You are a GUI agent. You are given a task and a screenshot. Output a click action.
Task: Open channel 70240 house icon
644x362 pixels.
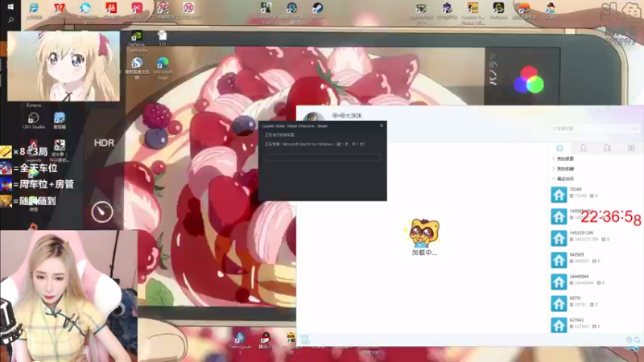click(x=559, y=195)
